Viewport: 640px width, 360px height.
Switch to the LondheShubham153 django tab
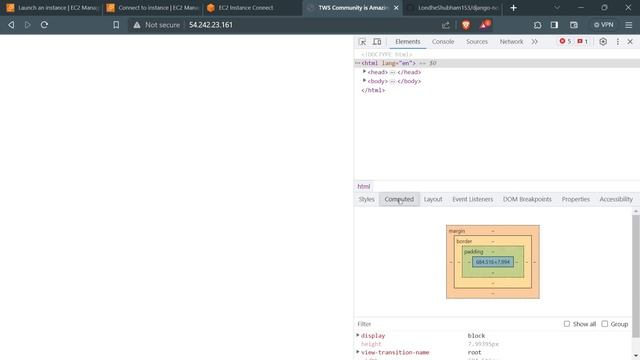[x=453, y=8]
